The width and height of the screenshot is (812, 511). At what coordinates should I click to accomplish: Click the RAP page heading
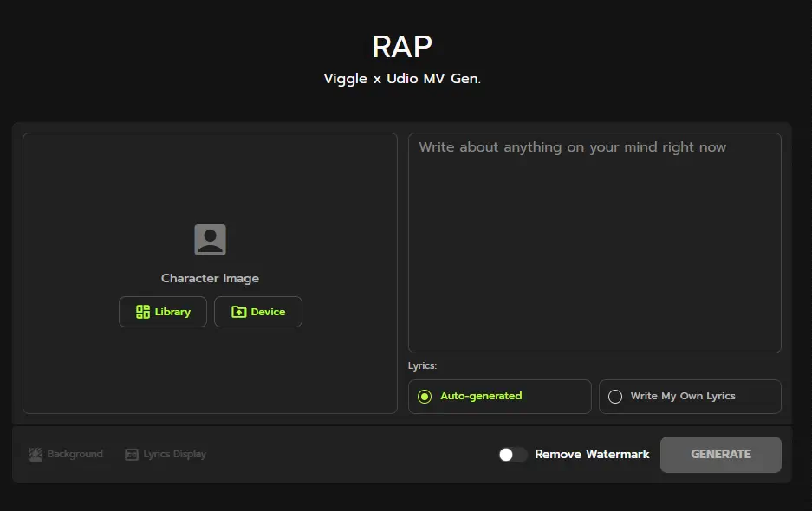(402, 46)
